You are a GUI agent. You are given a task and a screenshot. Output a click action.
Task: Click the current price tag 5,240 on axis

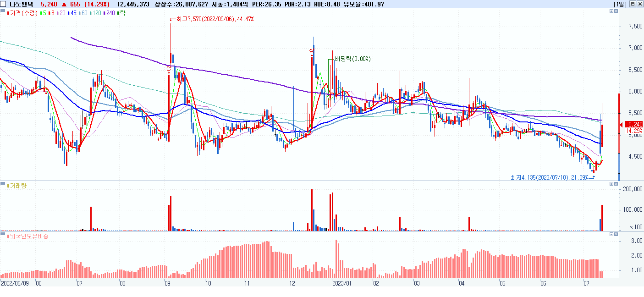(x=635, y=124)
